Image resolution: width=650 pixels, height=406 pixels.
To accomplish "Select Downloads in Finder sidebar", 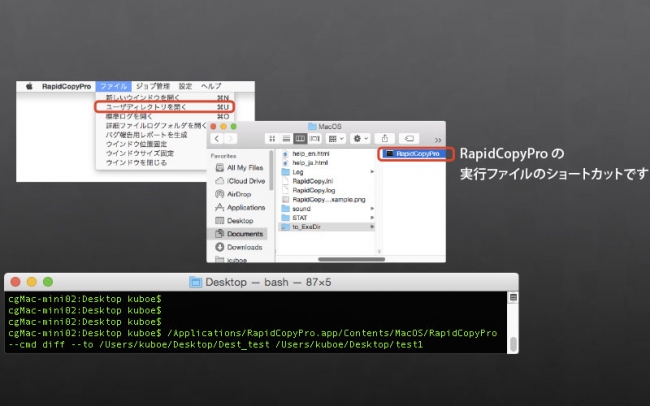I will (x=239, y=247).
